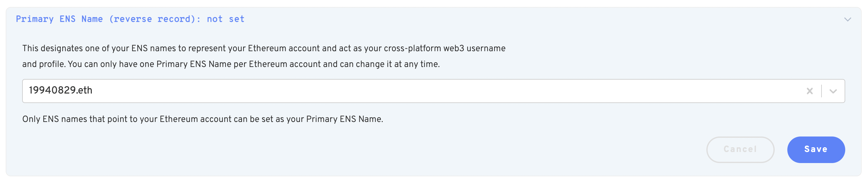The image size is (868, 182).
Task: Open the ENS name dropdown arrow
Action: pos(833,91)
